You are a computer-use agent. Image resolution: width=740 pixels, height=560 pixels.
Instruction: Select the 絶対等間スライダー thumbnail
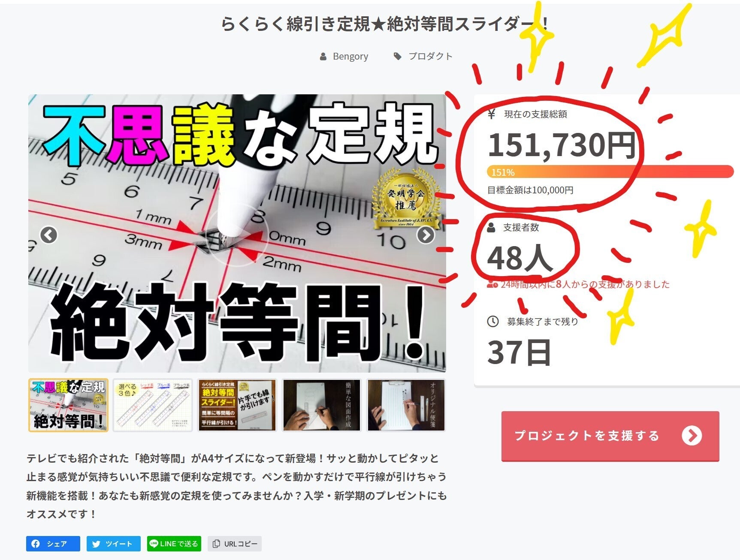[237, 405]
